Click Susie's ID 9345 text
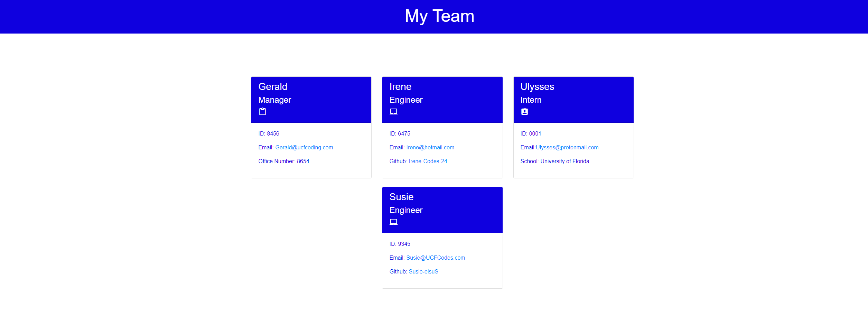The height and width of the screenshot is (316, 868). click(x=400, y=244)
